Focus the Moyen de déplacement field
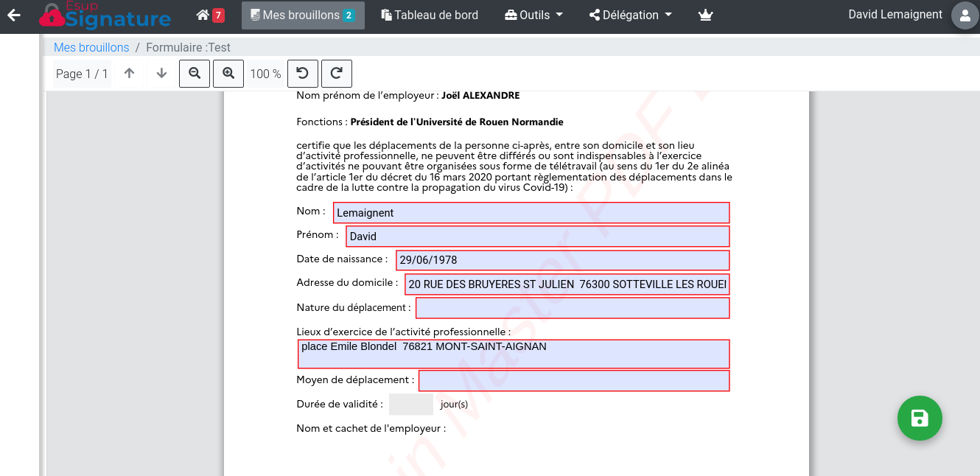 [x=574, y=381]
